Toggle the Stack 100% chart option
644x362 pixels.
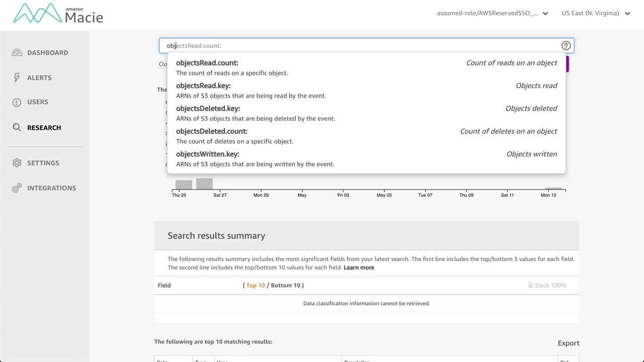[547, 286]
